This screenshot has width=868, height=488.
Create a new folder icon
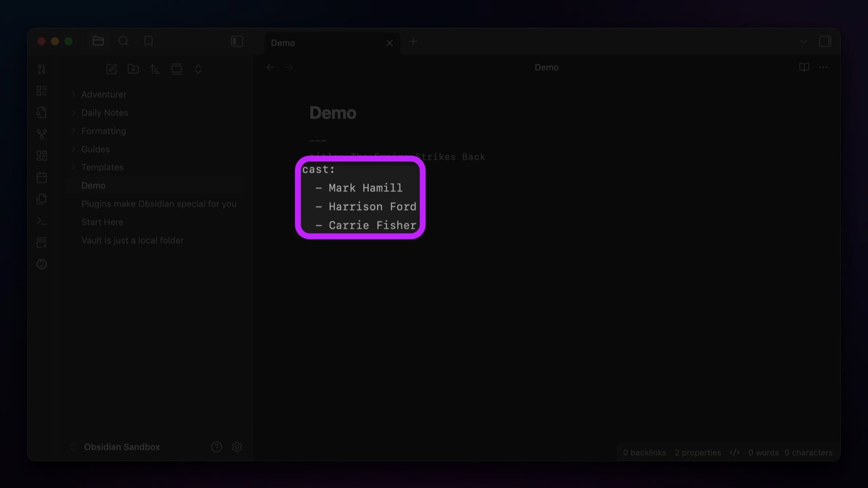(x=133, y=69)
